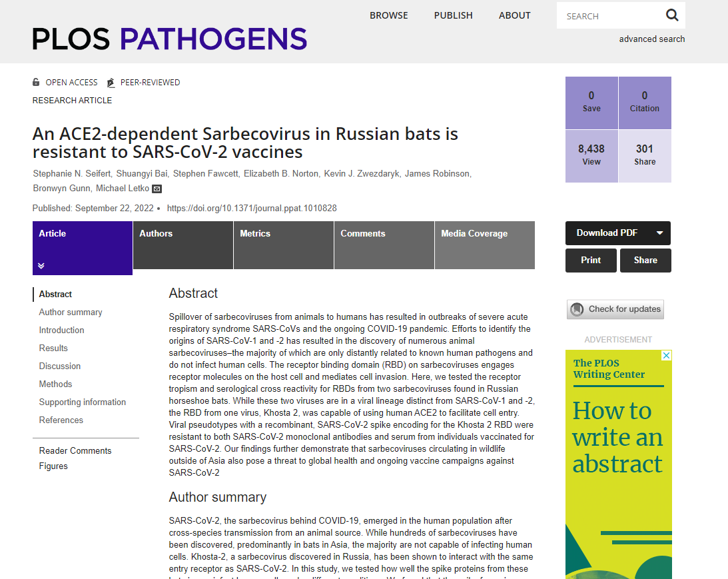Image resolution: width=728 pixels, height=579 pixels.
Task: Click the PLOS Pathogens logo
Action: point(170,39)
